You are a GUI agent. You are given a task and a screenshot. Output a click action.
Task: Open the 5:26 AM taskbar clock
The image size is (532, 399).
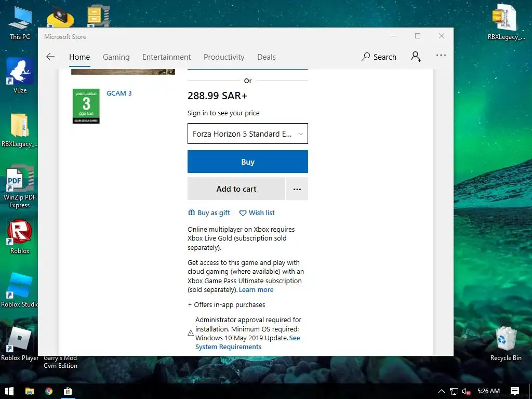tap(488, 391)
